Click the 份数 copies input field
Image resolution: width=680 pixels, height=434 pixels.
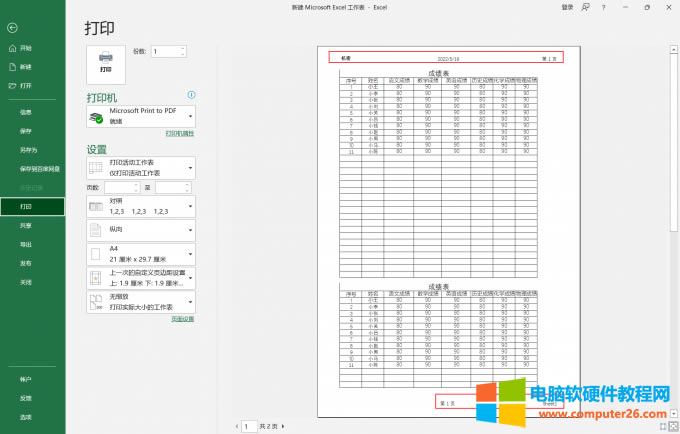tap(165, 51)
